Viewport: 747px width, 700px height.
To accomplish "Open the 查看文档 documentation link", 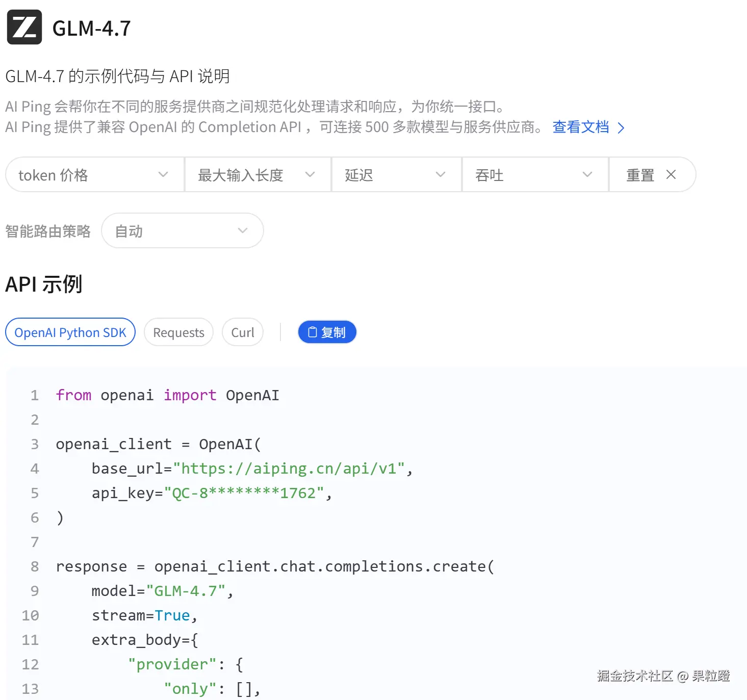I will (x=581, y=127).
